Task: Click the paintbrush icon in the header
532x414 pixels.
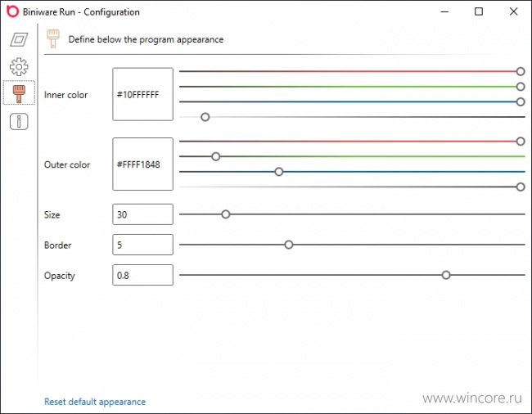Action: tap(53, 38)
